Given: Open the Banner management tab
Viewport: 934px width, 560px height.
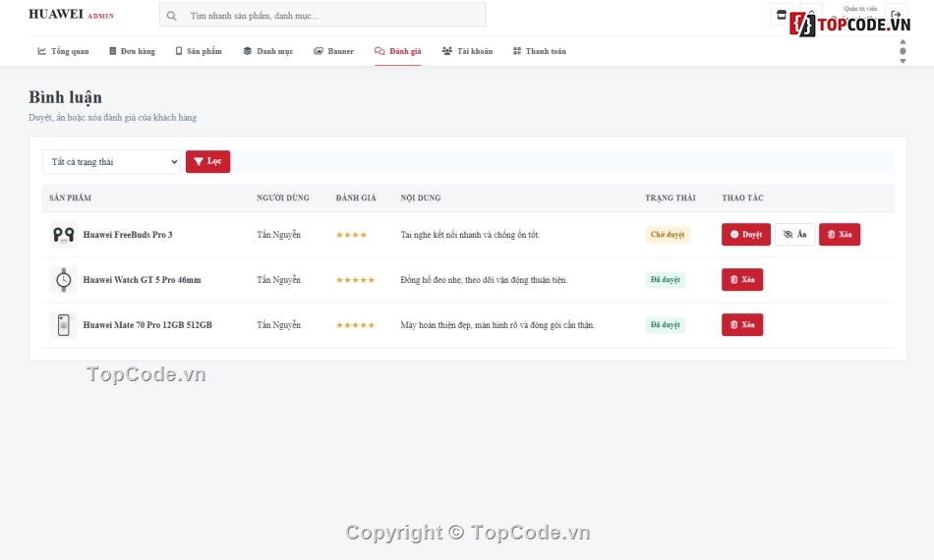Looking at the screenshot, I should click(333, 51).
